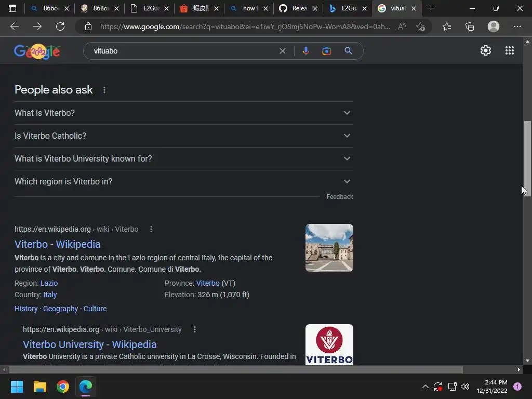Open network display tray icon
This screenshot has height=399, width=532.
(452, 387)
